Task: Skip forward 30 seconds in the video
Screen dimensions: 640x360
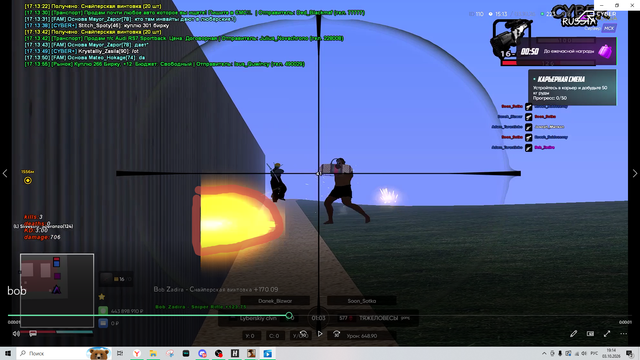Action: pos(336,334)
